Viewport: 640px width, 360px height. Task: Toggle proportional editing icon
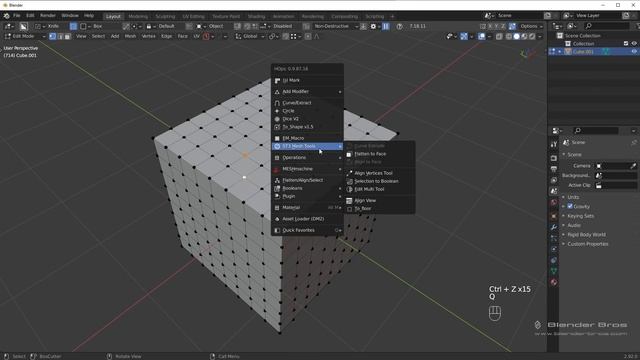point(308,36)
